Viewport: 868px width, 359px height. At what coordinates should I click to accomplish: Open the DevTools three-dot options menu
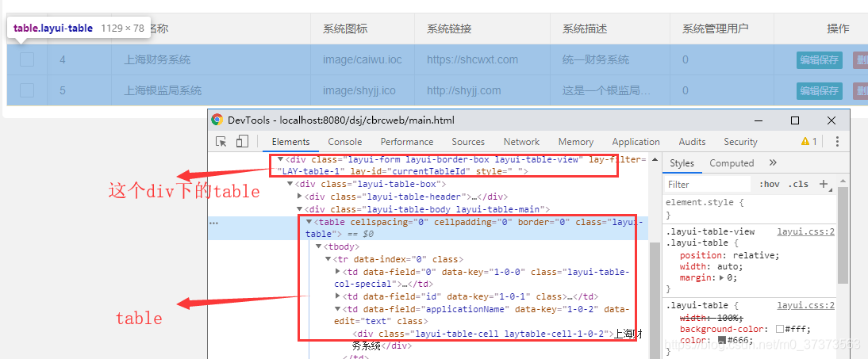(x=838, y=142)
